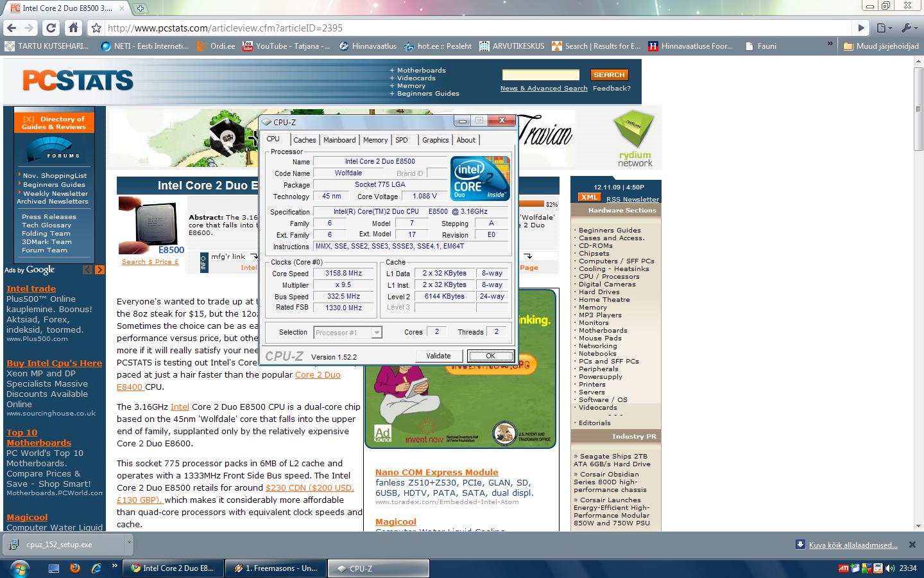Switch to the Mainboard tab in CPU-Z
Screen dimensions: 924x578
point(339,140)
